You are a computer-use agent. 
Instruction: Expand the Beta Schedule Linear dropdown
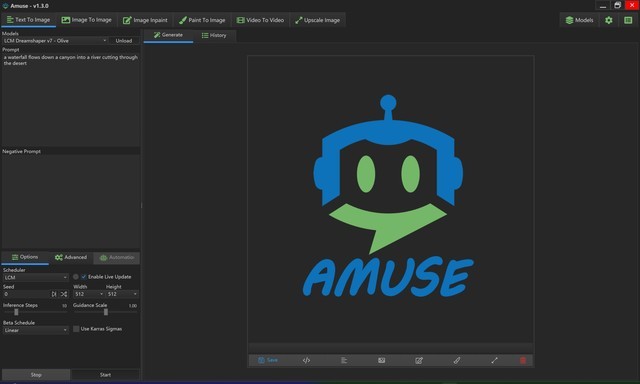coord(36,330)
